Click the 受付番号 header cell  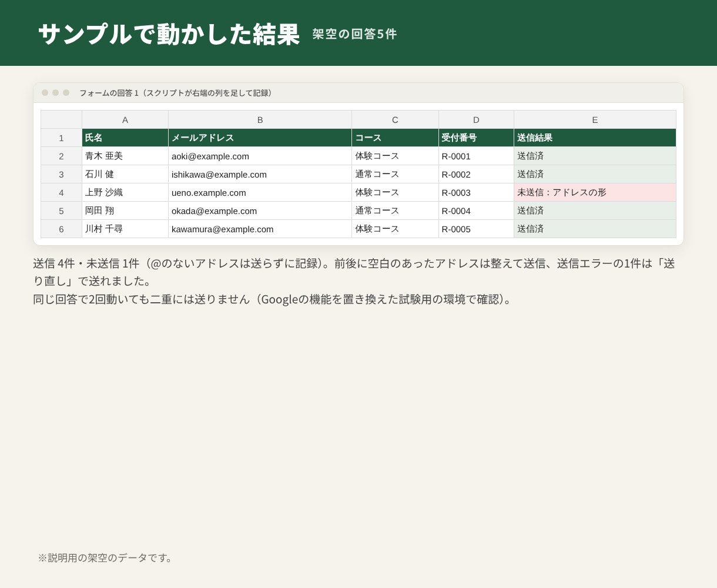coord(477,138)
